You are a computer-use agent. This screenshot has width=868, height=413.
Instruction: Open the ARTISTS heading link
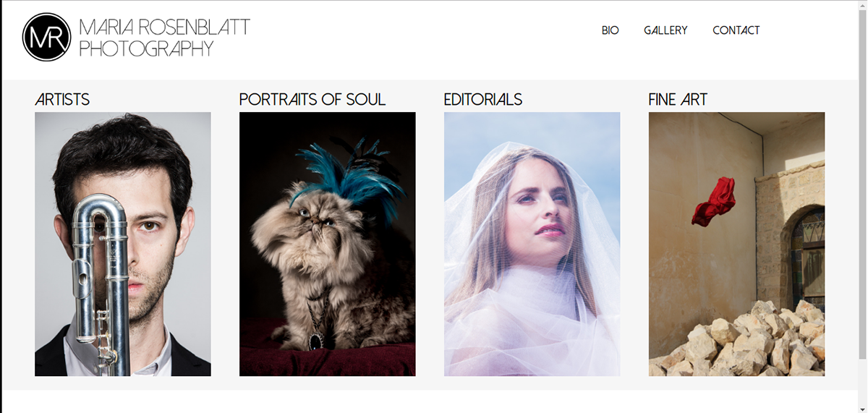[x=62, y=100]
